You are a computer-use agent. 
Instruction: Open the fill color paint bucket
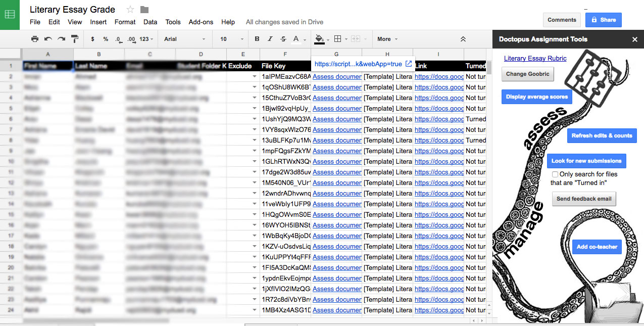(319, 39)
